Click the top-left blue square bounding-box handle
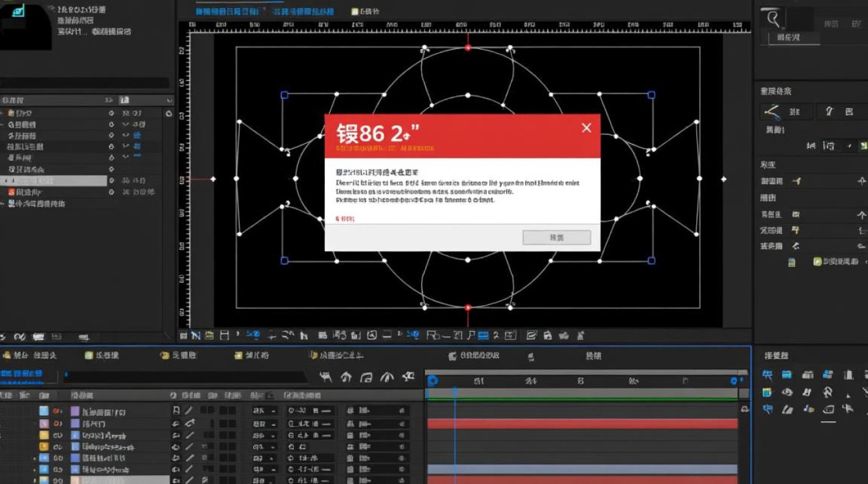 point(284,95)
